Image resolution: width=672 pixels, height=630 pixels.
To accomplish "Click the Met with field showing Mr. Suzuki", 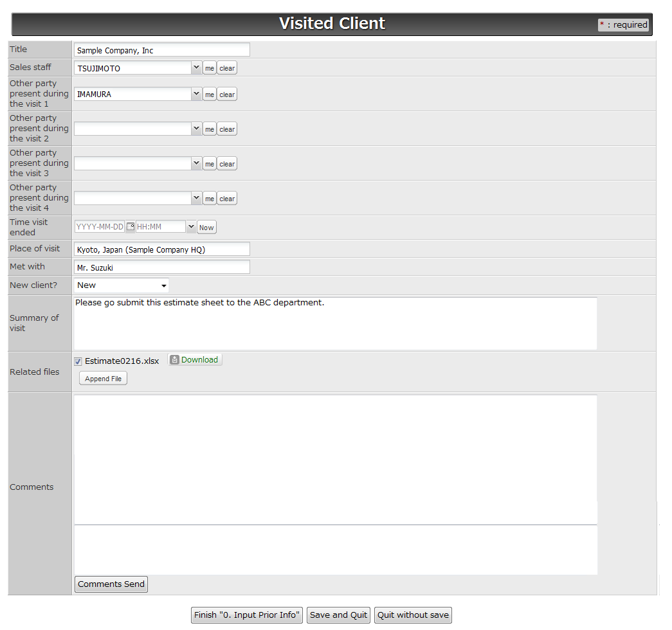I will point(161,267).
